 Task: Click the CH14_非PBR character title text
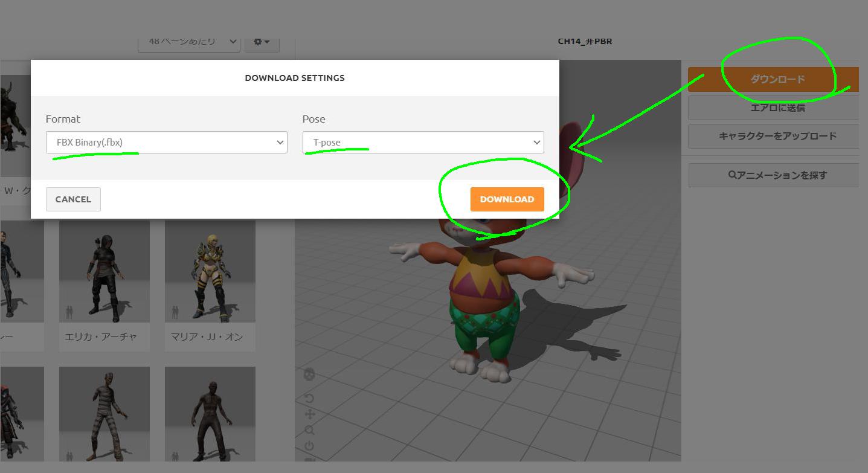pos(585,42)
